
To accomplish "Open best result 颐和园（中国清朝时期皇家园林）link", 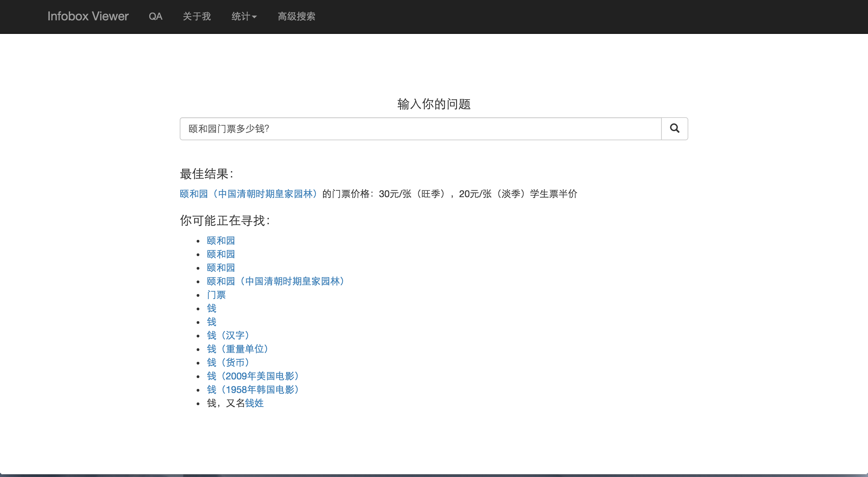I will tap(249, 194).
